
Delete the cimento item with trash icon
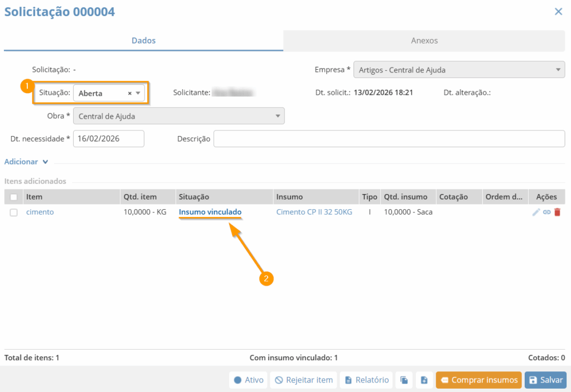557,212
